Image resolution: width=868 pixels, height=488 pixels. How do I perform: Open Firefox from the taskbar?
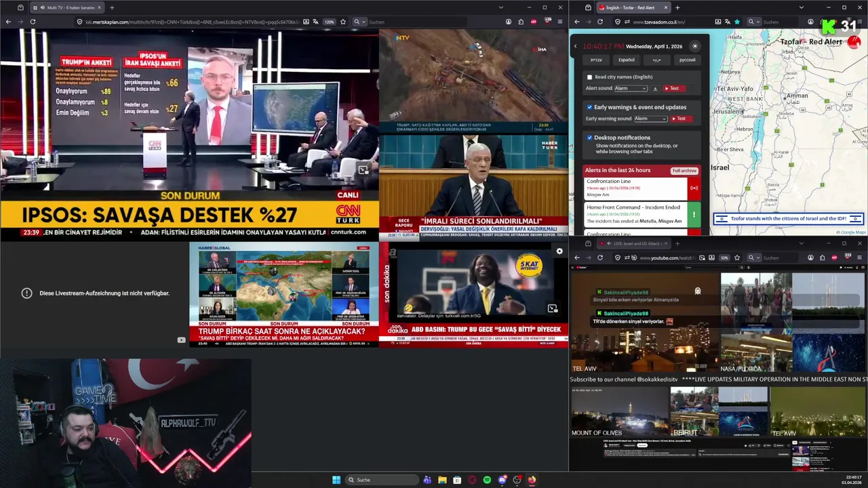pyautogui.click(x=532, y=480)
